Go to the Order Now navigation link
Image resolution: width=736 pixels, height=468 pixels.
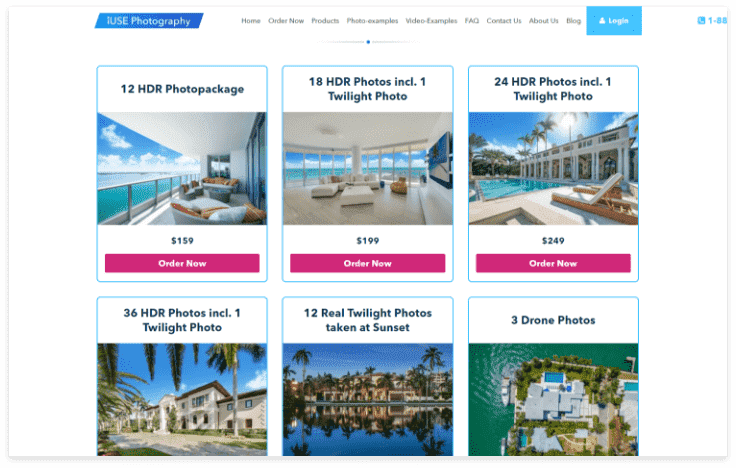click(286, 21)
